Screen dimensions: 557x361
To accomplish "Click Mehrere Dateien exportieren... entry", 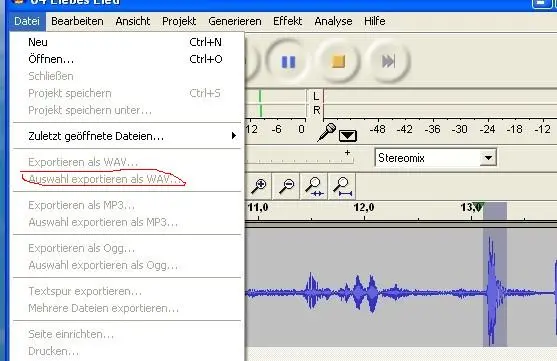I will (127, 308).
